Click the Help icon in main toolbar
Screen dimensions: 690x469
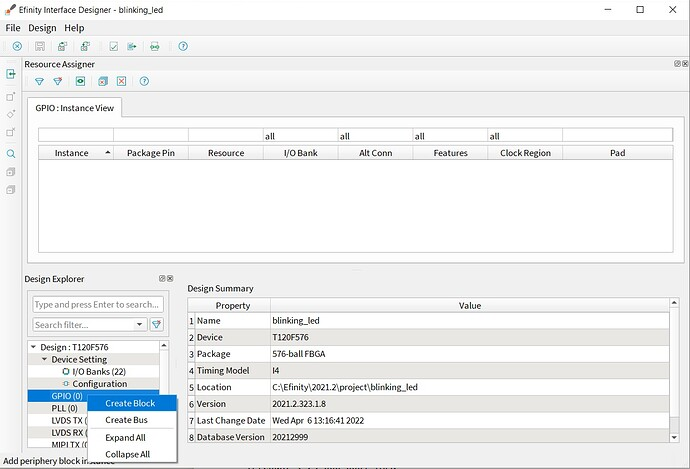pyautogui.click(x=183, y=46)
